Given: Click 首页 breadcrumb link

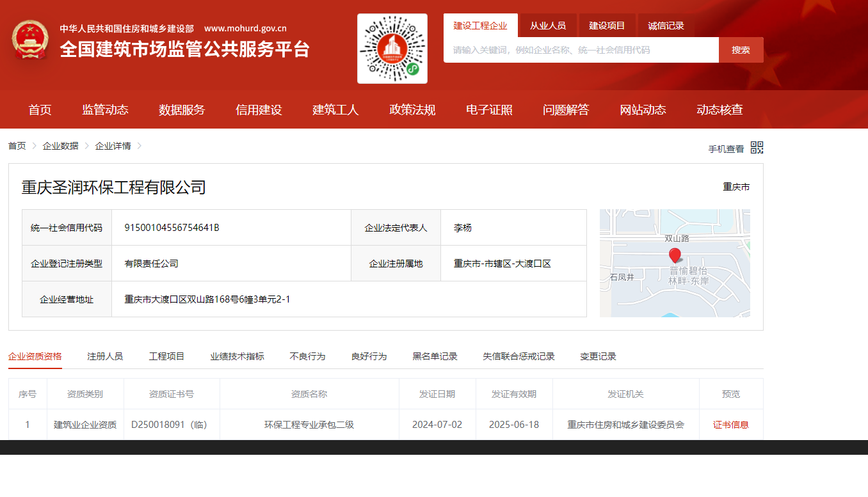Looking at the screenshot, I should point(17,146).
